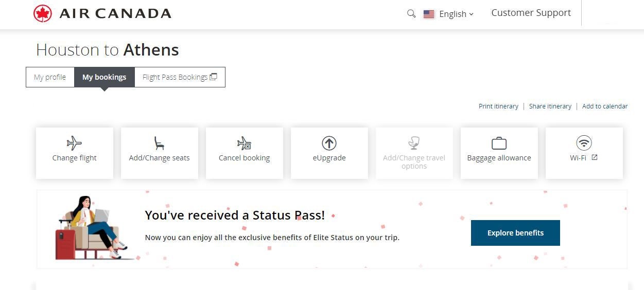The height and width of the screenshot is (290, 644).
Task: Select the eUpgrade arrow icon
Action: point(329,142)
